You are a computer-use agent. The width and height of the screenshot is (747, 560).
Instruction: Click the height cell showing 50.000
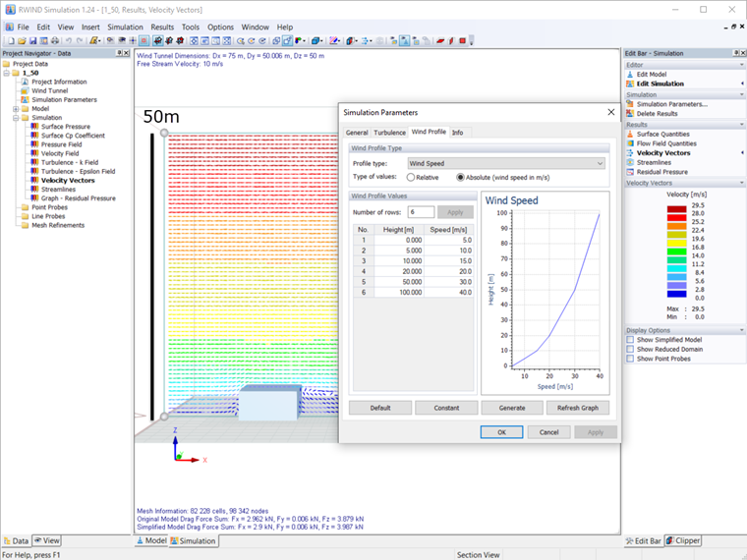399,282
